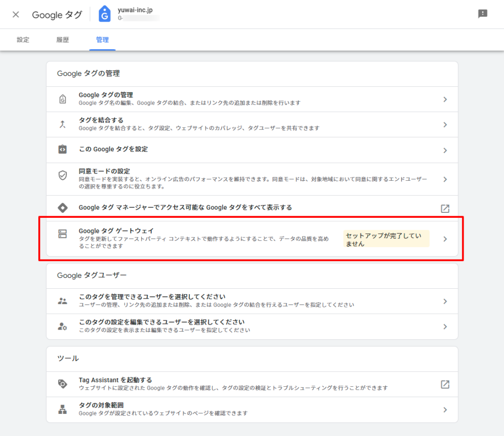Click the code icon beside この Google タグを設定
This screenshot has height=436, width=504.
point(63,149)
